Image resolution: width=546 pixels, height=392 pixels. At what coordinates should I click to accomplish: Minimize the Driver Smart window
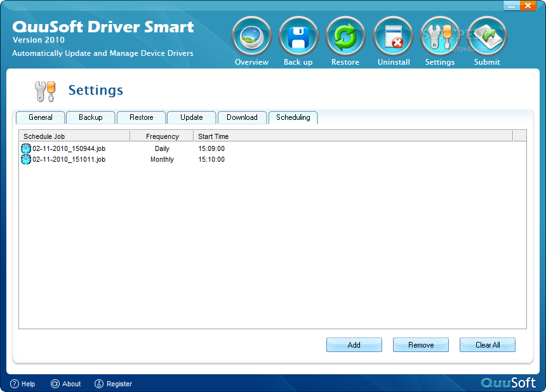512,6
